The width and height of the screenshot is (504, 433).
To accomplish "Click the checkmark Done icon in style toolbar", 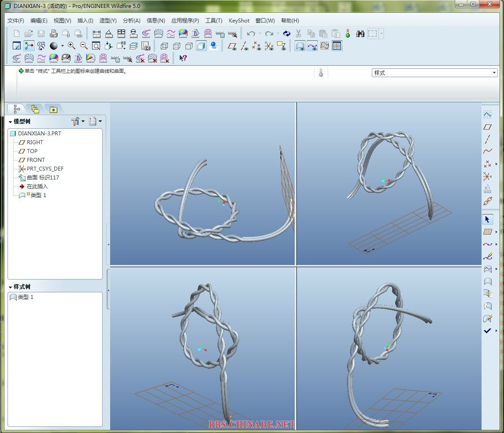I will click(487, 331).
